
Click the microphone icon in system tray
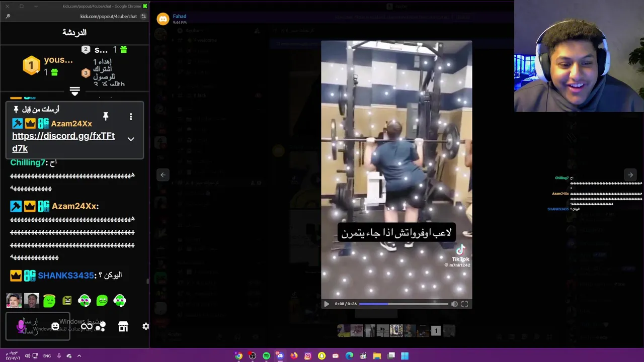point(59,356)
